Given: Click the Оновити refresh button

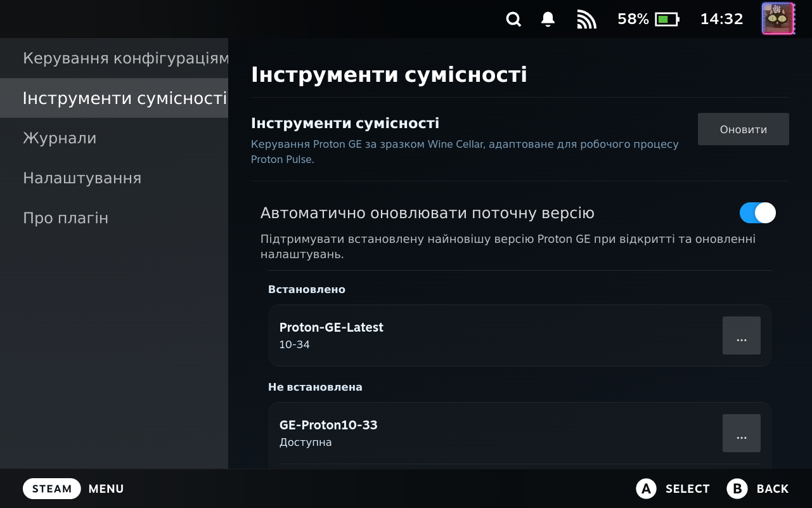Looking at the screenshot, I should coord(744,129).
